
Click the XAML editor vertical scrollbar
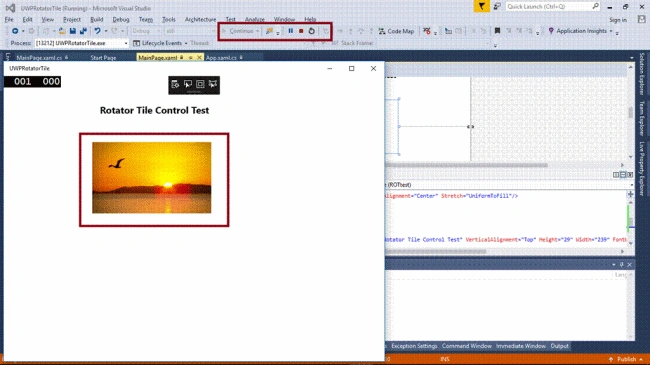pos(631,222)
